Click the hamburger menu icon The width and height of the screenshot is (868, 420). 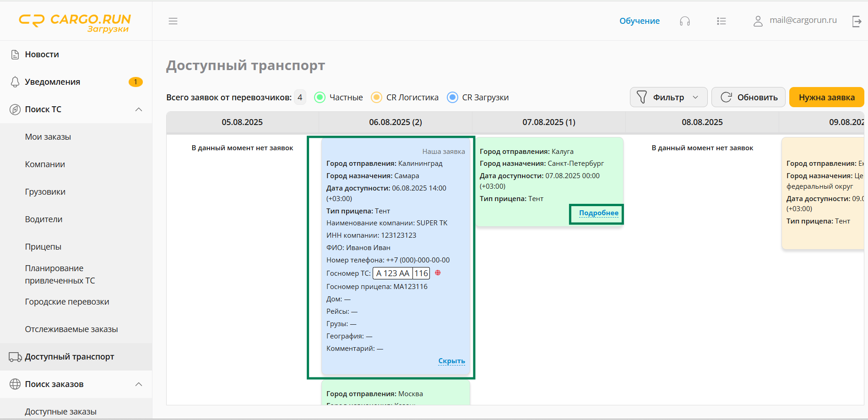click(x=173, y=21)
